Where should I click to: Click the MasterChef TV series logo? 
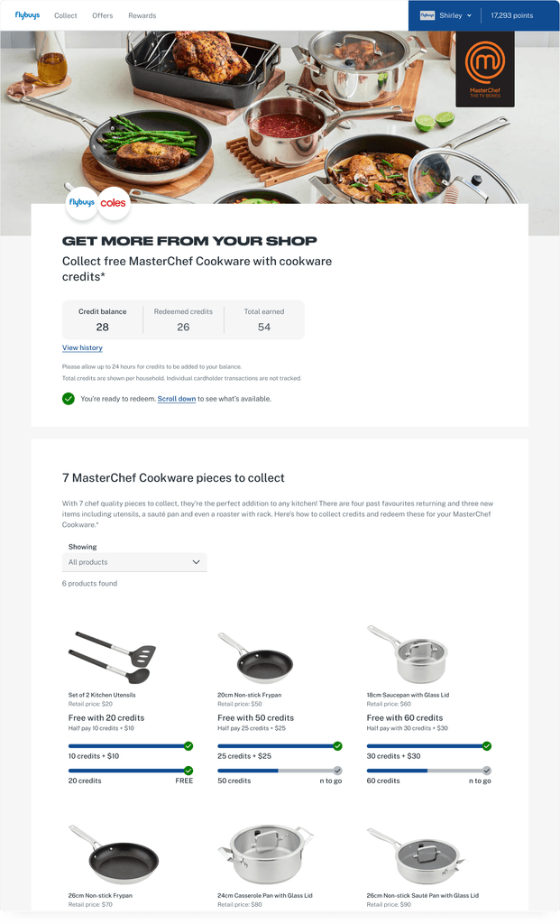[x=485, y=69]
